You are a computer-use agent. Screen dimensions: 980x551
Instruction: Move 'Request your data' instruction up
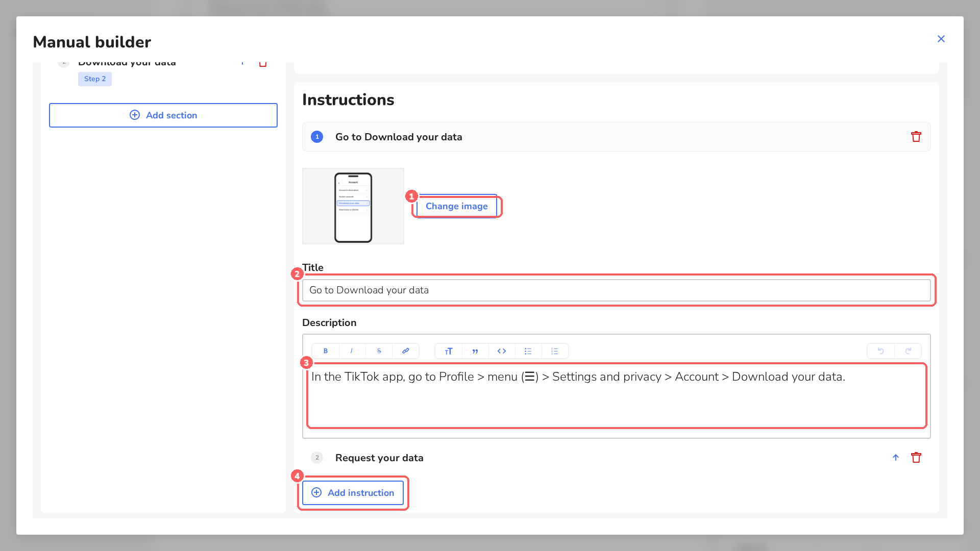tap(896, 458)
